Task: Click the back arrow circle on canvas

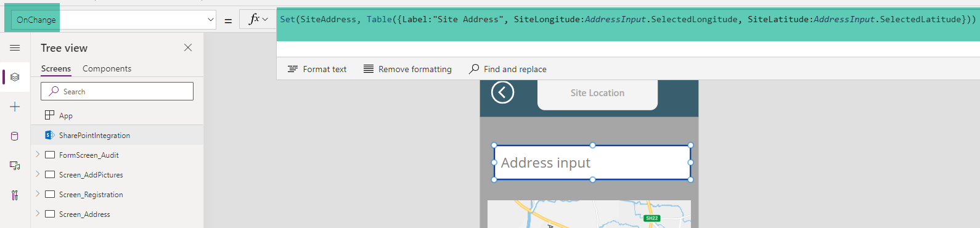Action: tap(502, 92)
